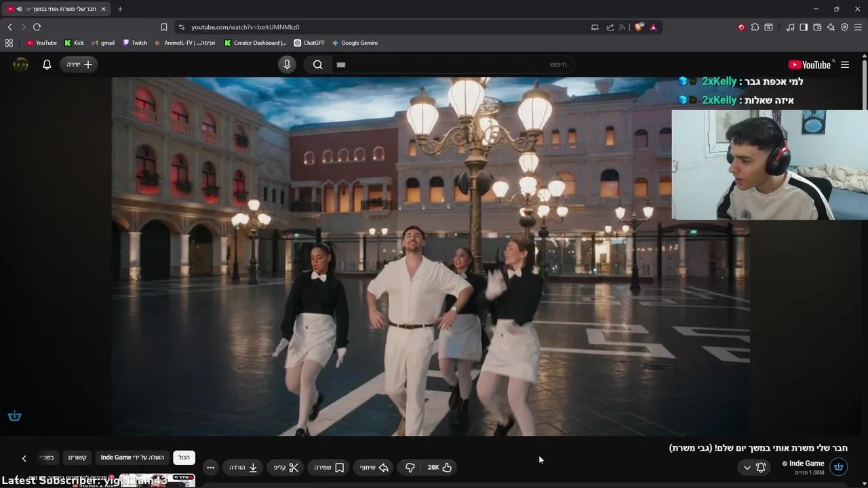Screen dimensions: 868x488
Task: Open a new browser tab
Action: point(120,9)
